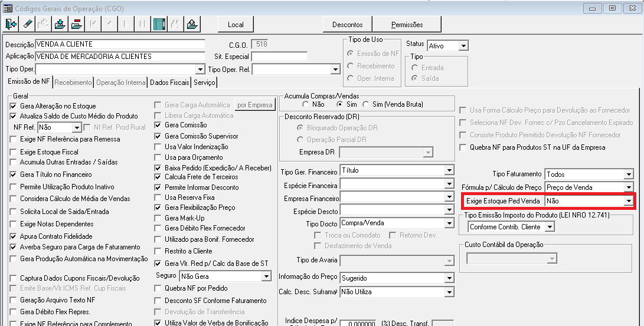Check Quebra NF para Produtos ST na UF
644x326 pixels.
(x=463, y=147)
